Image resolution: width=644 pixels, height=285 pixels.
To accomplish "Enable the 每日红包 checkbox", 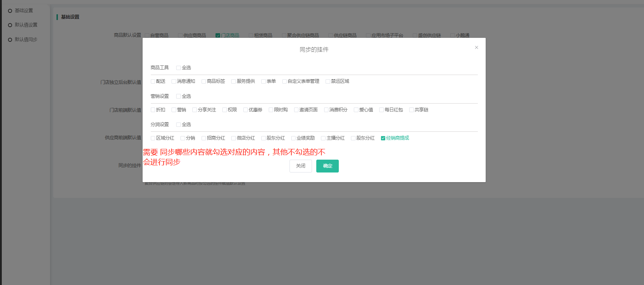I will pyautogui.click(x=381, y=110).
